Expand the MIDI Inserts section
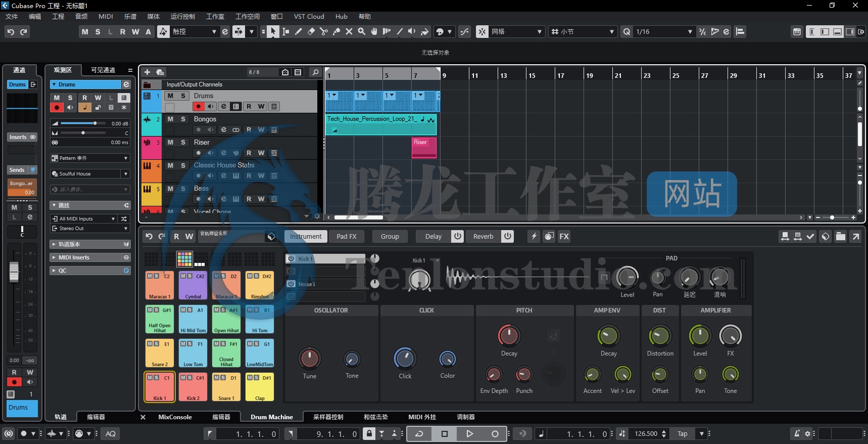Viewport: 868px width, 444px height. (90, 257)
